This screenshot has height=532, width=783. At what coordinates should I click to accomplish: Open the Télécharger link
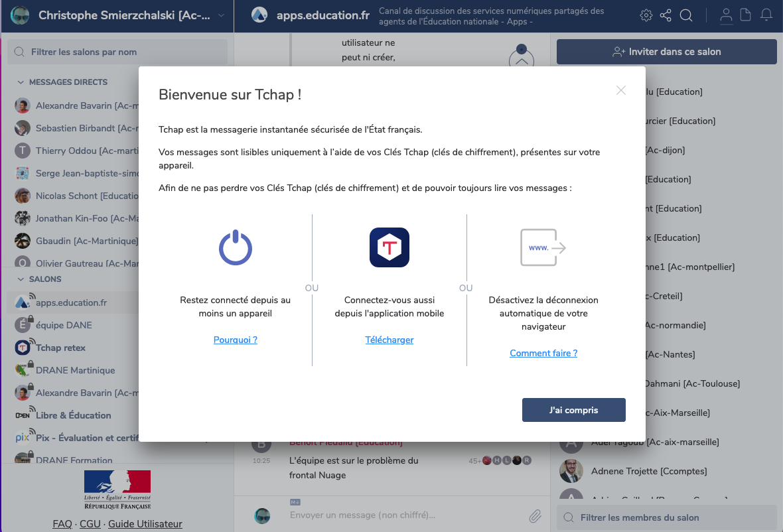tap(389, 340)
